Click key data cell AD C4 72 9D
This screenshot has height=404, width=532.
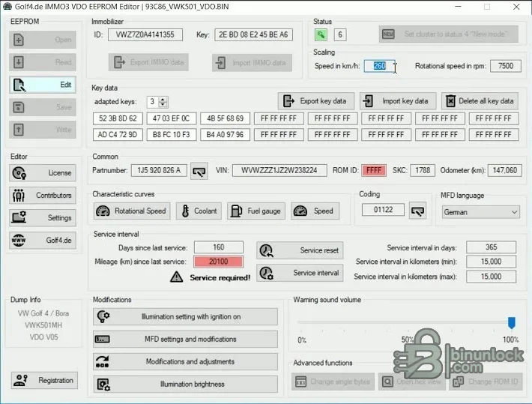pyautogui.click(x=118, y=135)
